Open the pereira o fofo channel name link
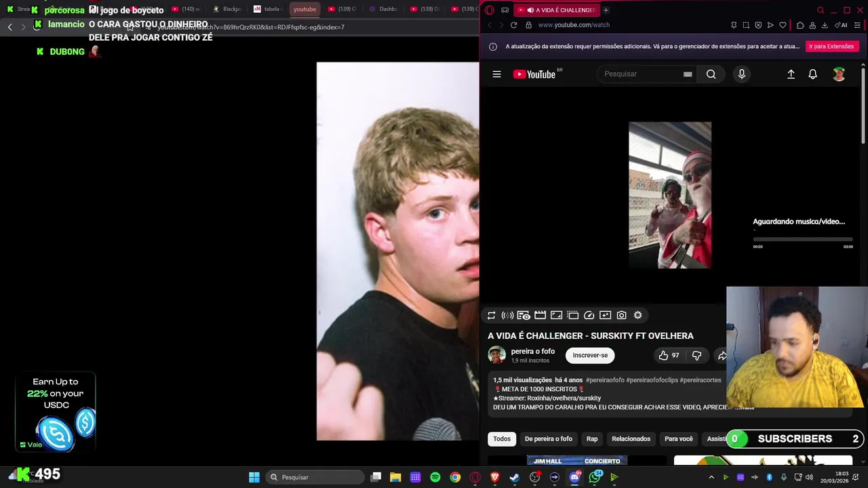Screen dimensions: 868x488 [x=532, y=351]
